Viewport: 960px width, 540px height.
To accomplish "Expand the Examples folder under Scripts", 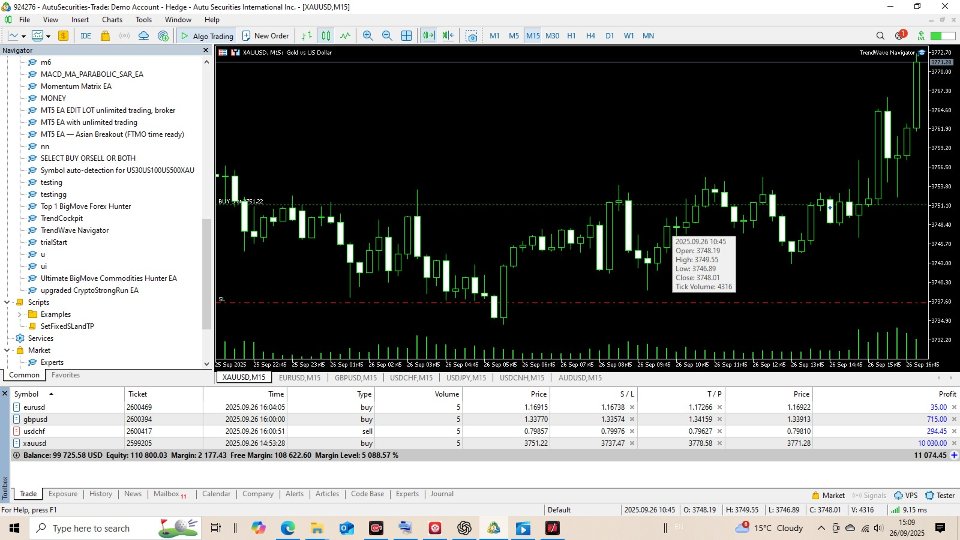I will 19,314.
